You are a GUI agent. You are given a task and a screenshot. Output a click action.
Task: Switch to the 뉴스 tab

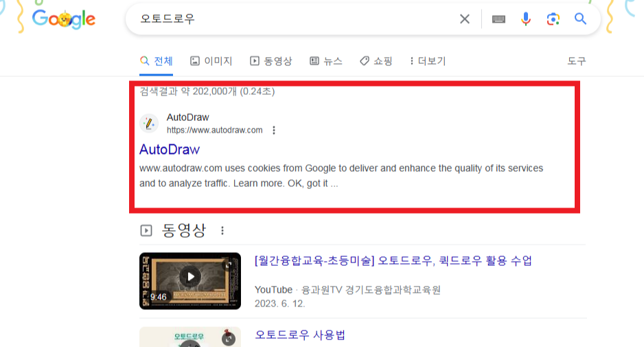click(325, 61)
